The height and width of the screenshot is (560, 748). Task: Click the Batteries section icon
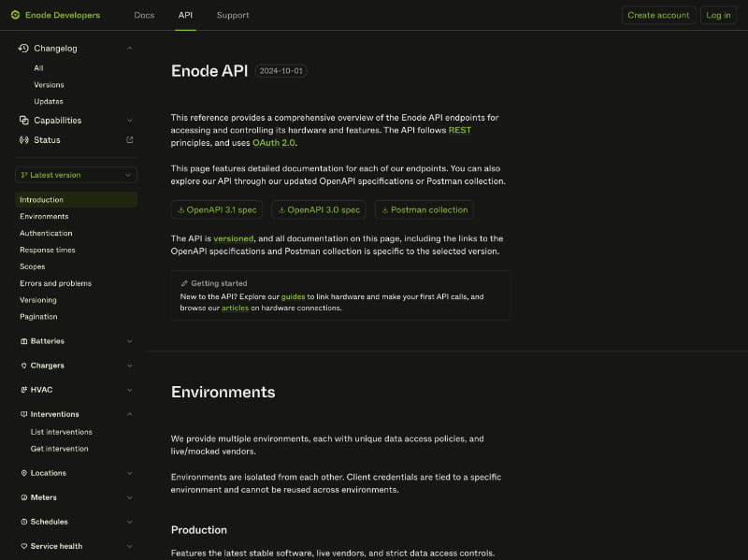coord(24,341)
